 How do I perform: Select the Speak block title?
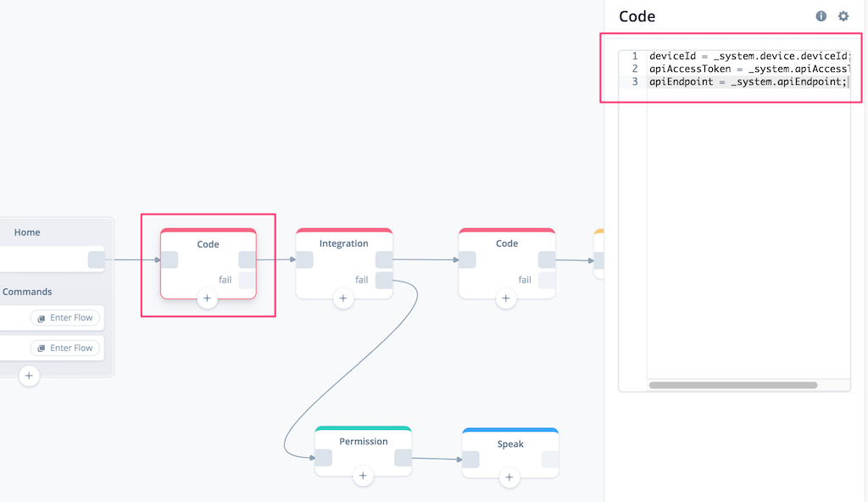510,443
